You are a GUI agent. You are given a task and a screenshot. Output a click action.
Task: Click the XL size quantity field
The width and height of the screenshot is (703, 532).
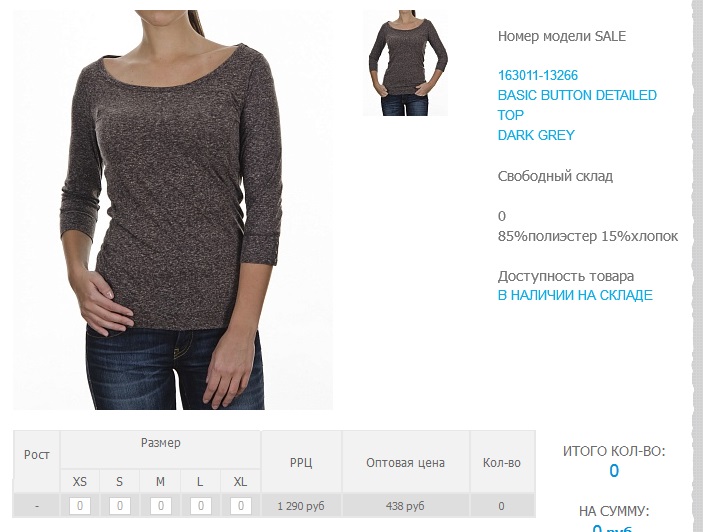point(241,506)
